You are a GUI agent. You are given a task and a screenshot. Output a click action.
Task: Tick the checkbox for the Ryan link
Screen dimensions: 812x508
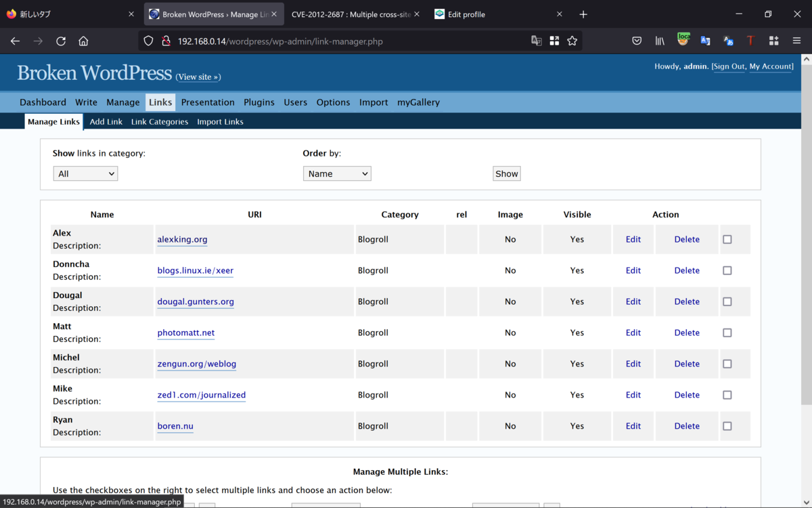point(727,426)
